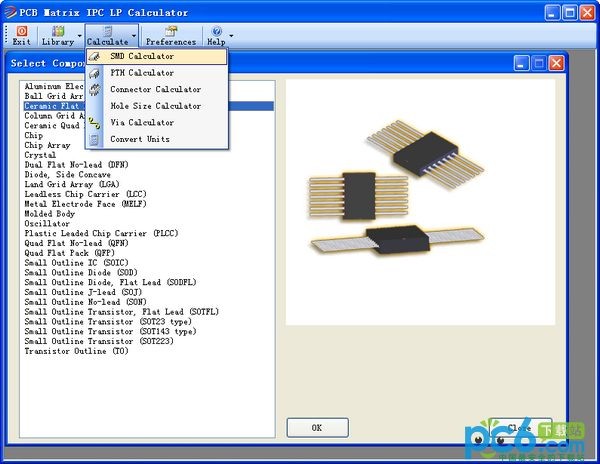This screenshot has width=600, height=464.
Task: Select 'Transistor Outline (TO)' item
Action: click(x=77, y=351)
